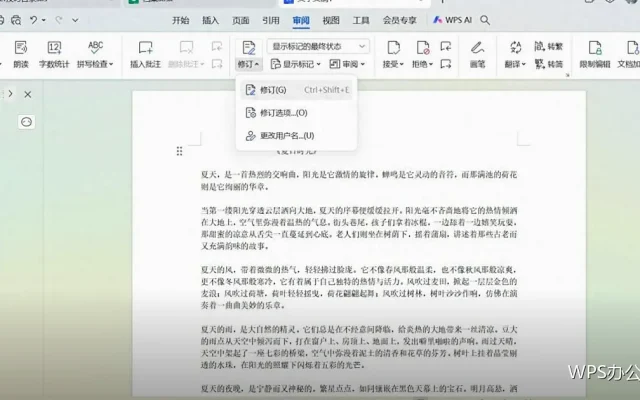Viewport: 640px width, 400px height.
Task: Switch to the 视图 tab
Action: coord(331,20)
